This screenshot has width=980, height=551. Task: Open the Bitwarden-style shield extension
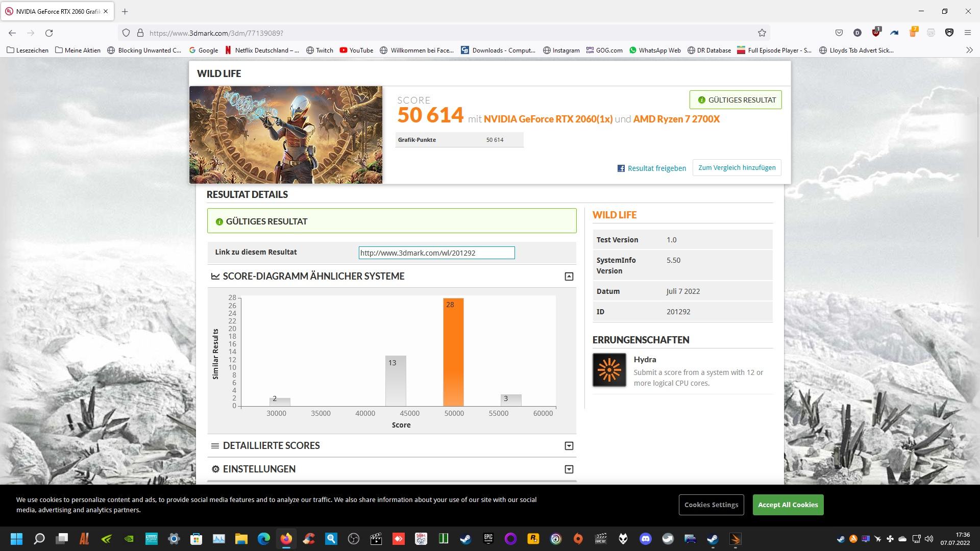(949, 33)
